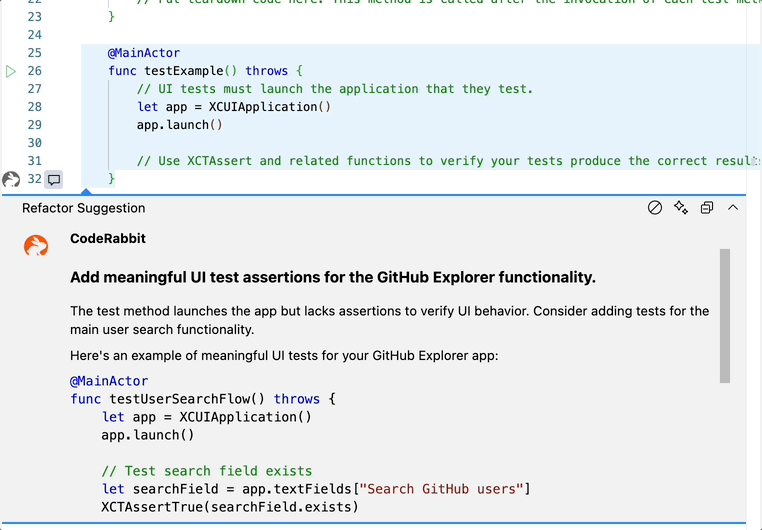Viewport: 762px width, 530px height.
Task: Click line number 26 in gutter
Action: point(35,71)
